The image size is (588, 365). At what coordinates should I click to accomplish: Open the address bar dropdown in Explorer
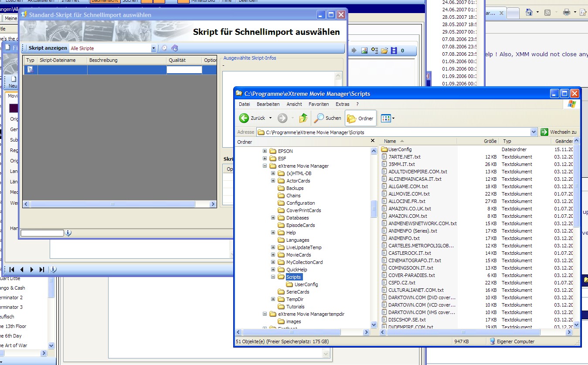point(534,132)
